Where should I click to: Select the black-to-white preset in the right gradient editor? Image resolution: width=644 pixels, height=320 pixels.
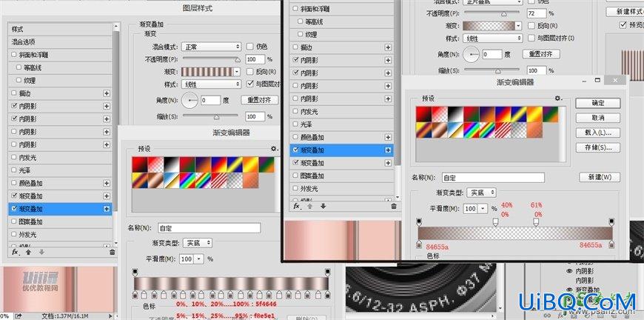455,114
